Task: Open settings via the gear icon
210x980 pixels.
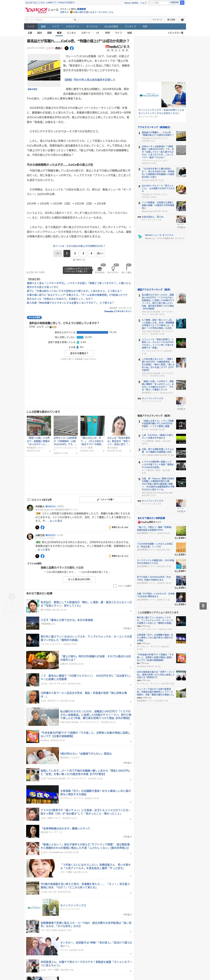Action: tap(182, 19)
